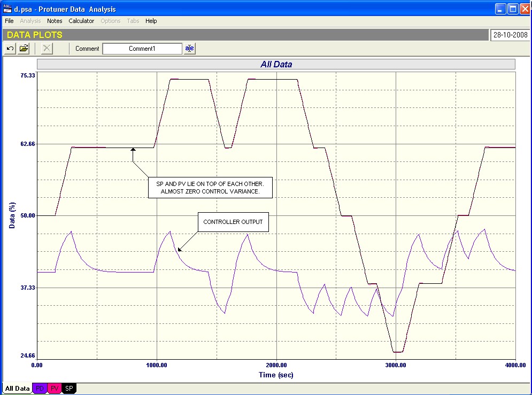Minimize the Protuner window
532x395 pixels.
point(500,9)
